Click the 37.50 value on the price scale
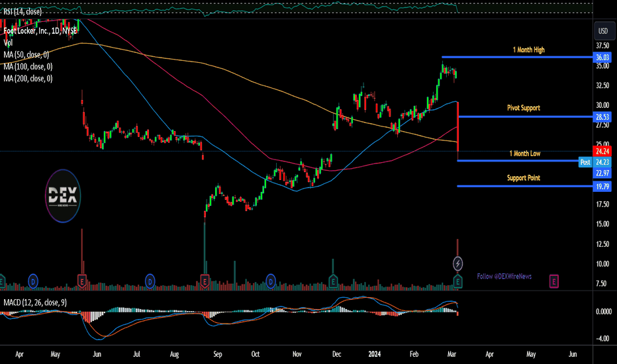Viewport: 617px width, 364px height. (602, 46)
